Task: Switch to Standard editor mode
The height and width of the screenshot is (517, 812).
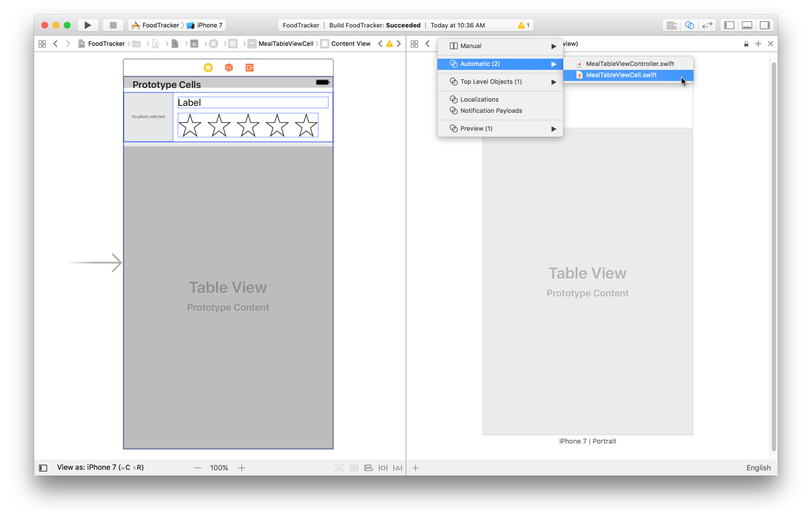Action: coord(672,25)
